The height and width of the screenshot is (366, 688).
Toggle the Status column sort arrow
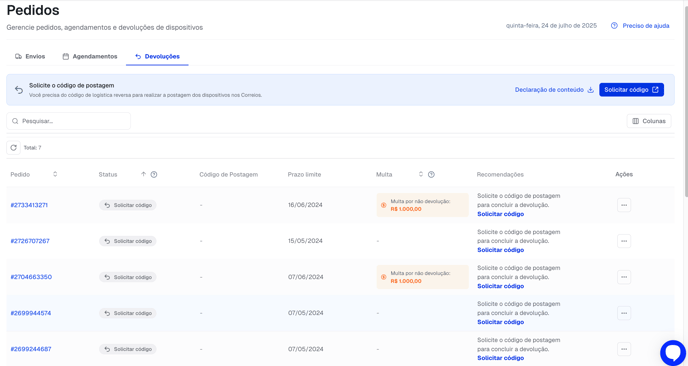tap(143, 174)
